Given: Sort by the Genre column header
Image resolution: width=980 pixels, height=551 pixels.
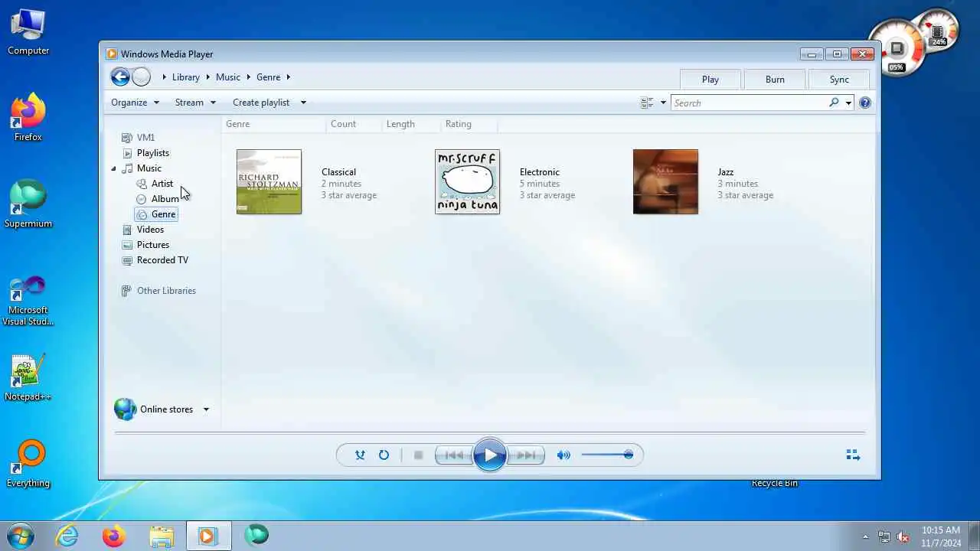Looking at the screenshot, I should (x=237, y=124).
